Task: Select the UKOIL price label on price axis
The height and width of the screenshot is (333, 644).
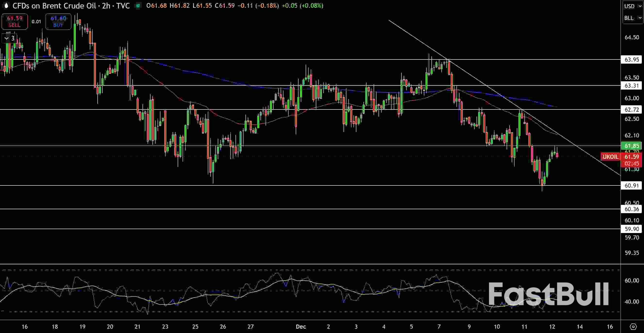Action: tap(611, 157)
